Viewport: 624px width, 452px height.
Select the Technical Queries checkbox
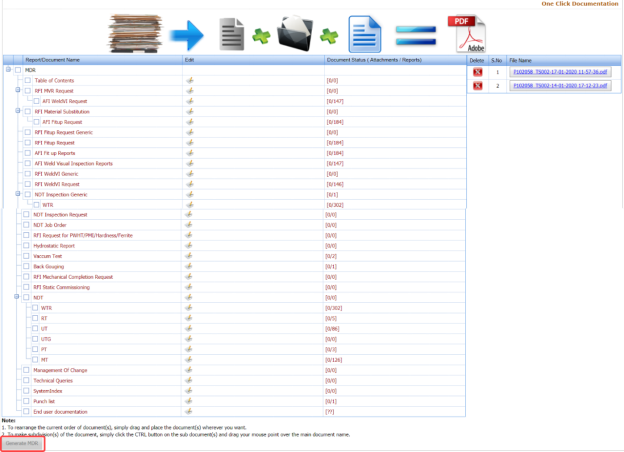coord(28,380)
